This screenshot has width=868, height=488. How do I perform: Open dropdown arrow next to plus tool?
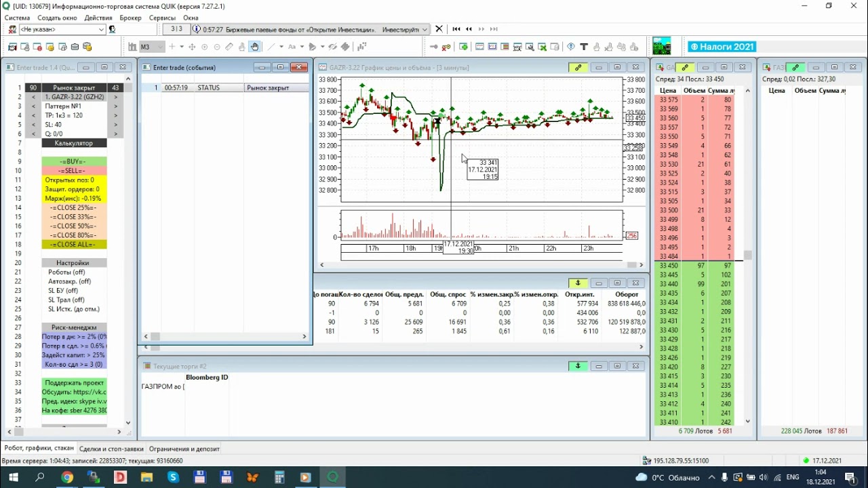tap(181, 47)
